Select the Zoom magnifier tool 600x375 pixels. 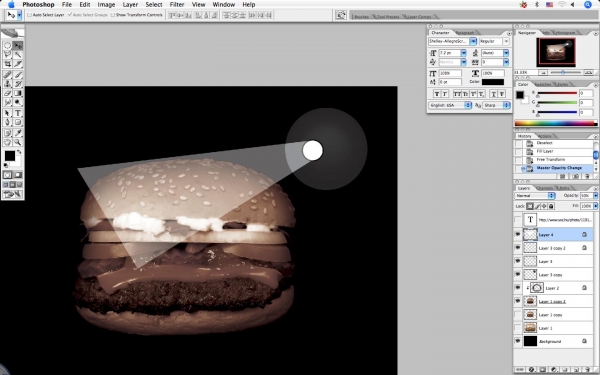click(x=18, y=142)
